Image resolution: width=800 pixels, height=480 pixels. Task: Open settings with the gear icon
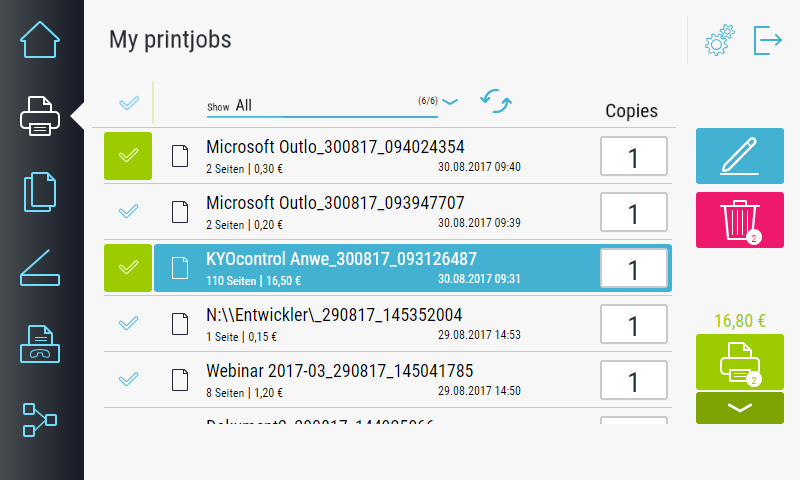[719, 41]
